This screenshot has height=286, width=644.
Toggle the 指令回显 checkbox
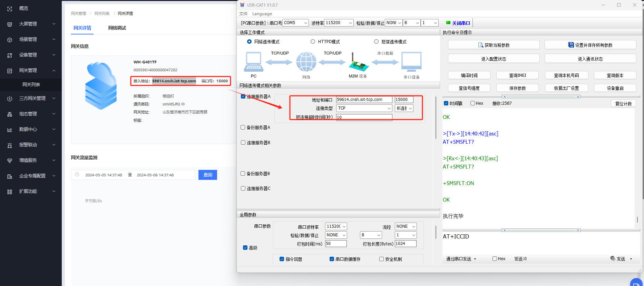tap(282, 259)
